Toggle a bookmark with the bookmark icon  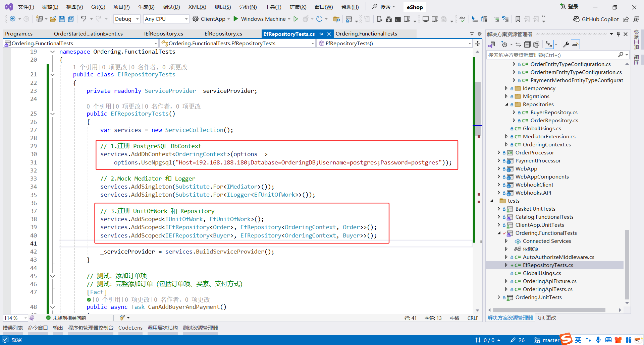pyautogui.click(x=518, y=19)
